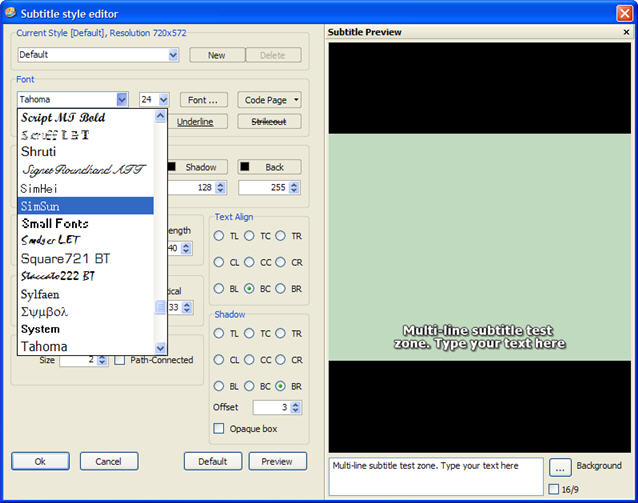Viewport: 638px width, 503px height.
Task: Choose Square721 BT font entry
Action: click(x=86, y=258)
